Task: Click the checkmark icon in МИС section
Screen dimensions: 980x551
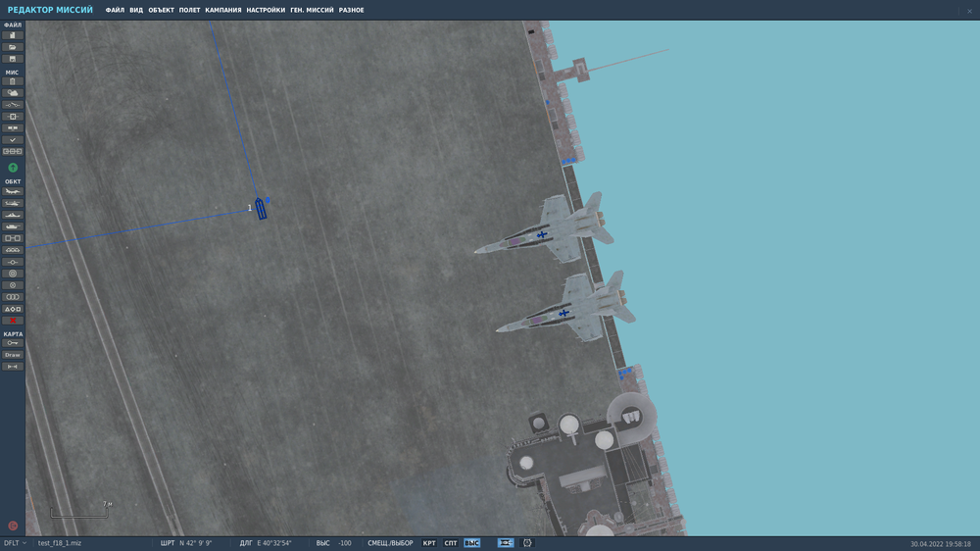Action: pos(13,140)
